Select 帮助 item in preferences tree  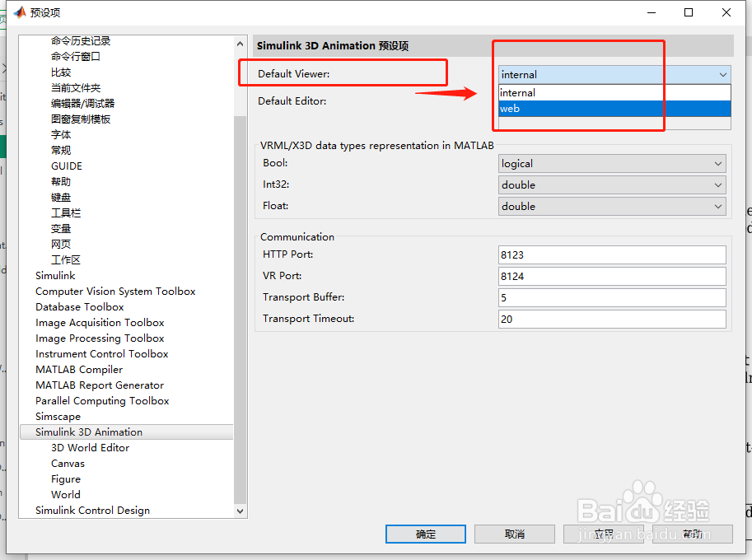(61, 182)
